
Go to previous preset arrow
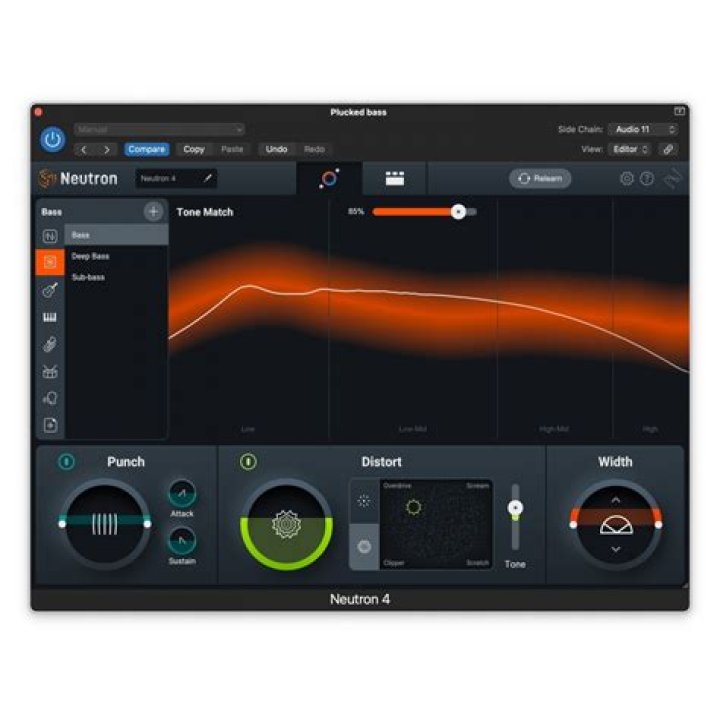(x=84, y=149)
